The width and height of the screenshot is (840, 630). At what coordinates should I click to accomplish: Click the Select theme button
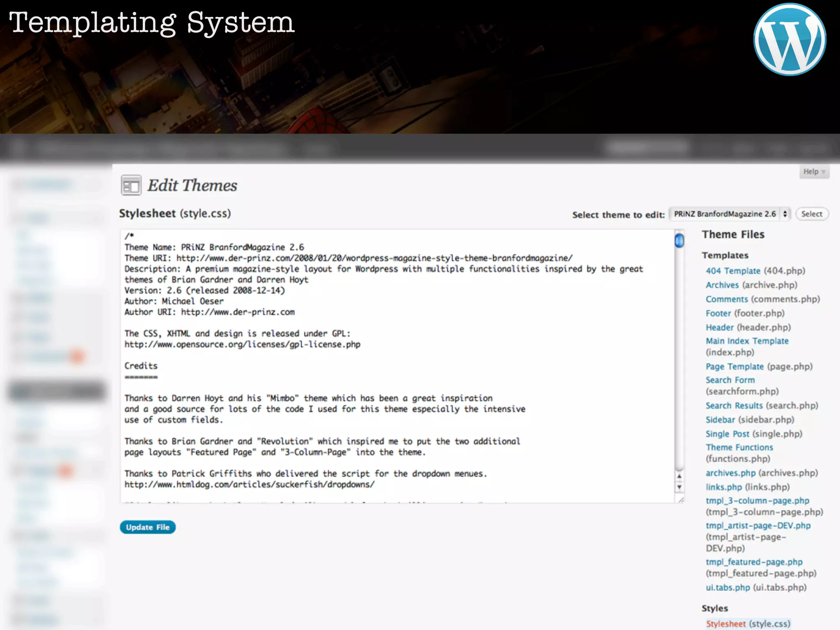[812, 214]
